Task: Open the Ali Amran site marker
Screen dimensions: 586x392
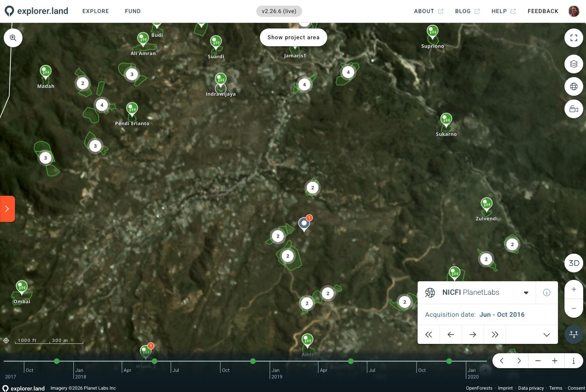Action: (143, 39)
